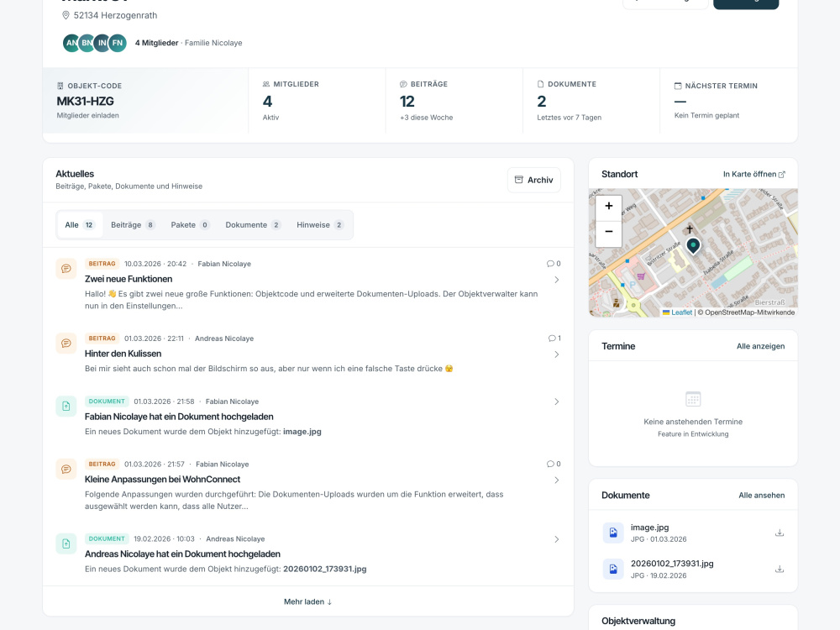Click the post icon for Kleine Anpassungen bei WohnConnect

click(x=66, y=469)
